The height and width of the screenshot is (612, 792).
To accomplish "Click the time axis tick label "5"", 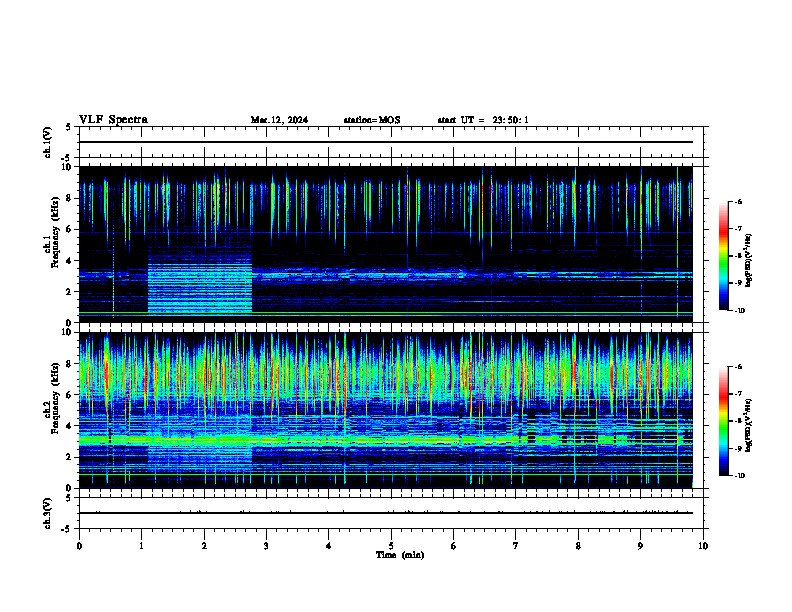I will pyautogui.click(x=391, y=546).
